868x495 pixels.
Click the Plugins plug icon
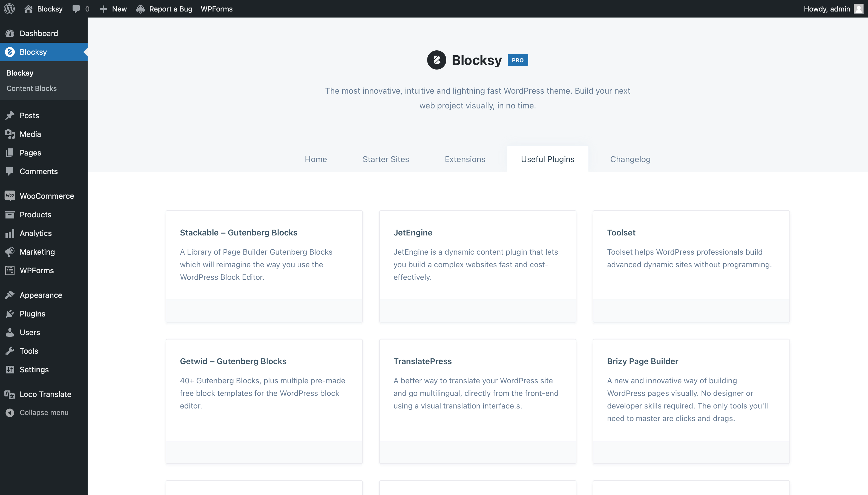(10, 314)
